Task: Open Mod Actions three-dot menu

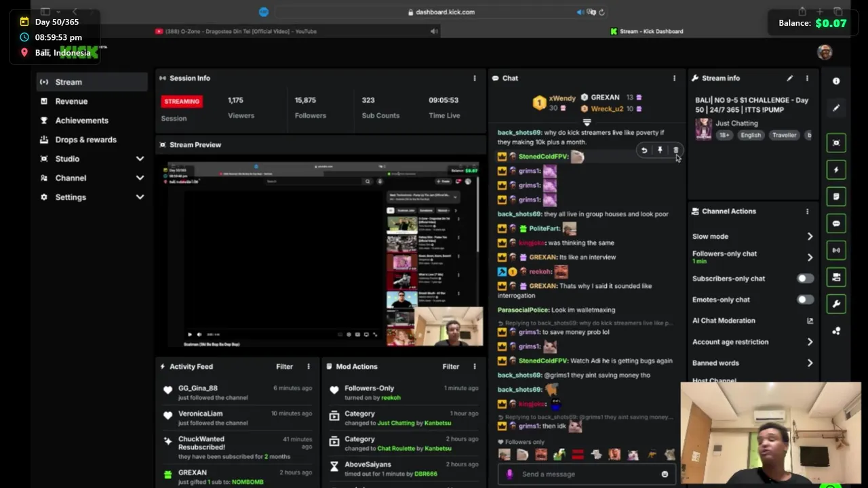Action: tap(475, 367)
